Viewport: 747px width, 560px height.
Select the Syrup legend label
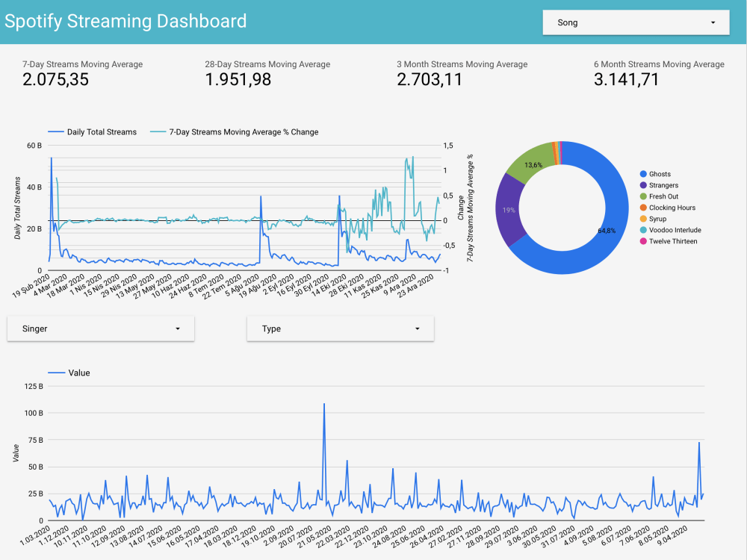657,219
